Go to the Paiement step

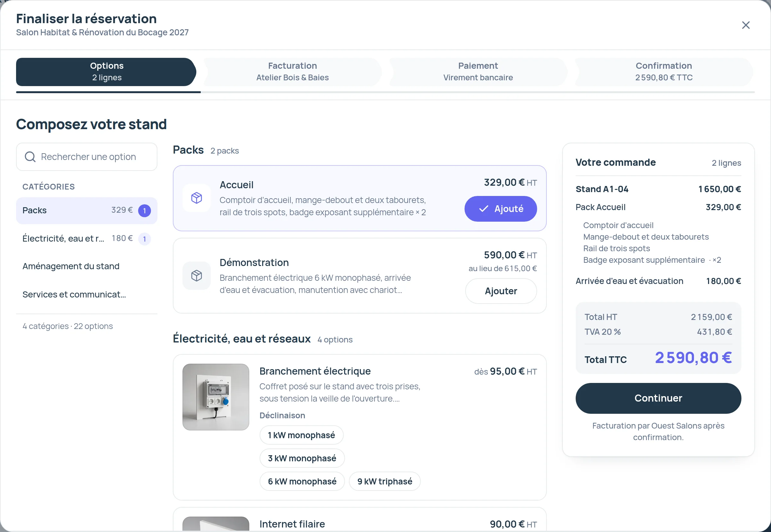point(478,72)
